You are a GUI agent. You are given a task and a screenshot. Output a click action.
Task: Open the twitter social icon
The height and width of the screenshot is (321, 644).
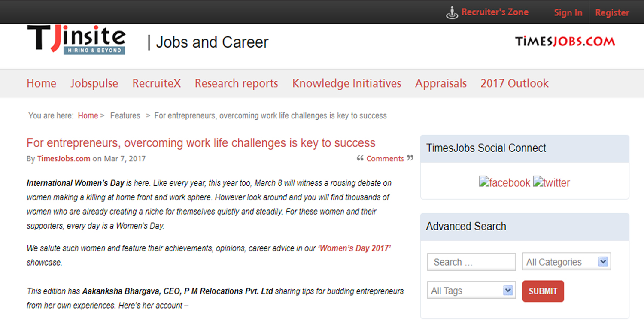pos(551,182)
